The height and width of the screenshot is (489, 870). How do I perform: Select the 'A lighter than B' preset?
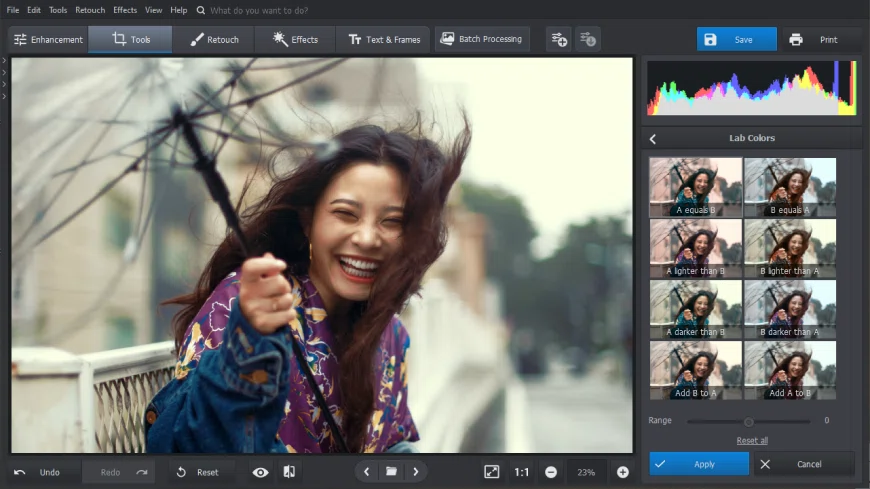pos(695,248)
